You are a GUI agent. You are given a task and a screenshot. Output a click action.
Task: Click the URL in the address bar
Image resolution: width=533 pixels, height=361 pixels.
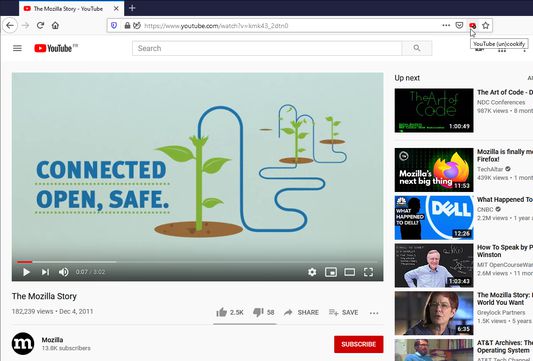217,25
